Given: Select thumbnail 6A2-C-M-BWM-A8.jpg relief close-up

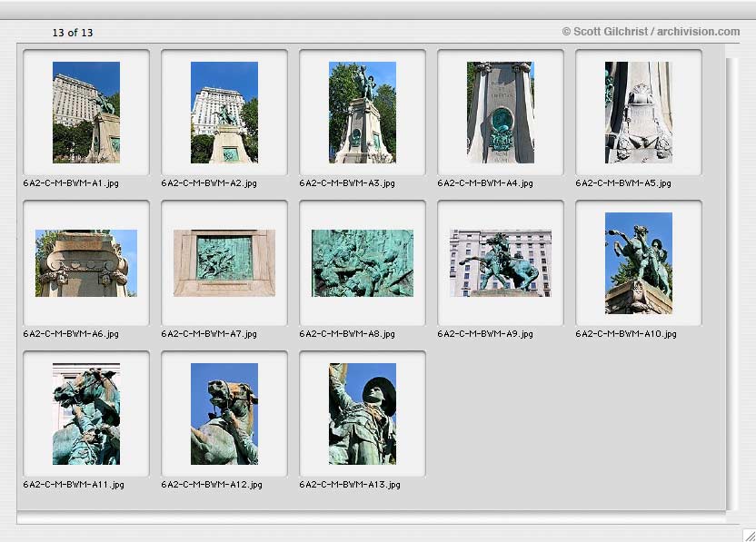Looking at the screenshot, I should pos(363,263).
